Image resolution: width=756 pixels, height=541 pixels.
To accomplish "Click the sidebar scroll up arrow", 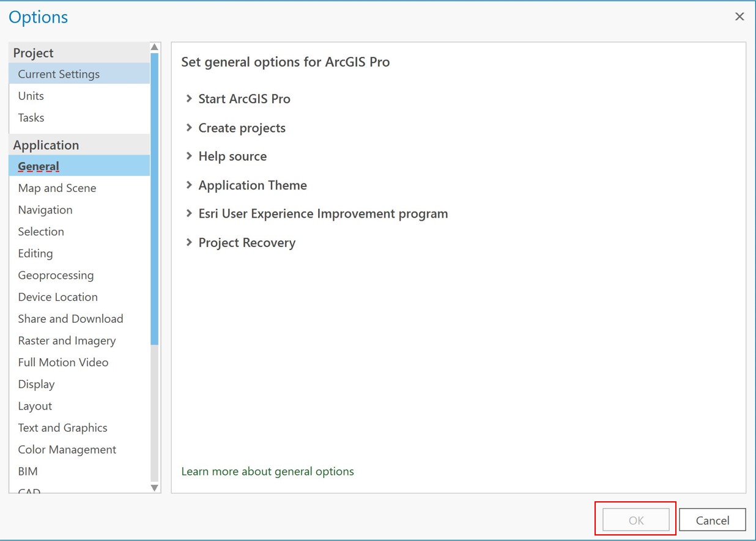I will pos(155,47).
